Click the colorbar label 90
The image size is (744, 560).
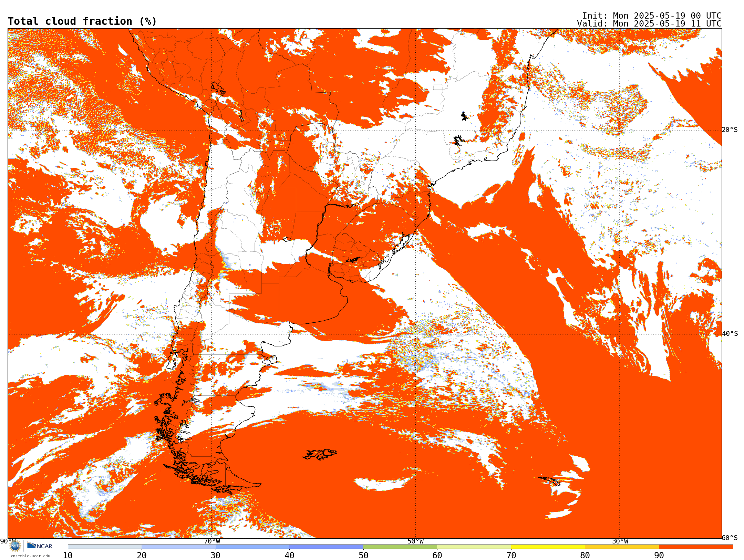click(659, 556)
